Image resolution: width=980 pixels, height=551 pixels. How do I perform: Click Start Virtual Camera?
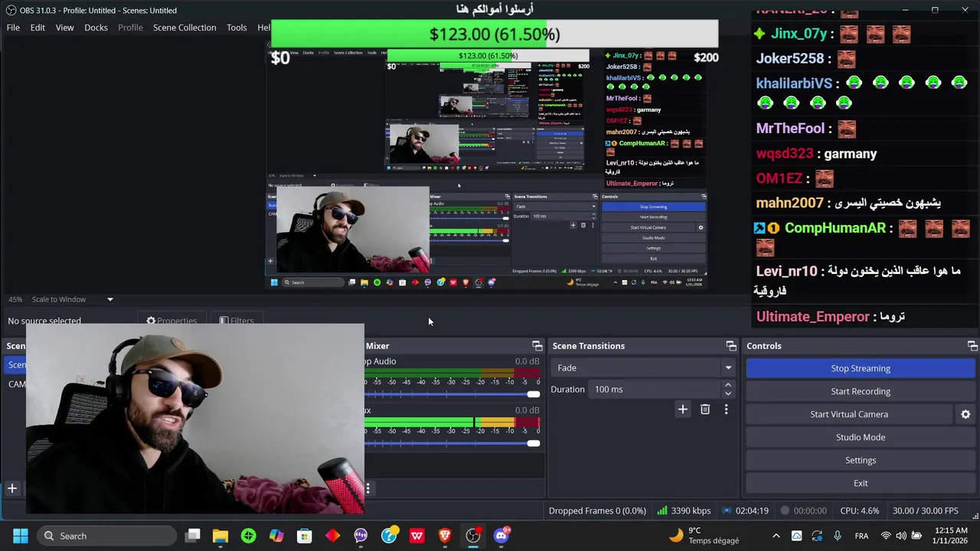coord(849,414)
